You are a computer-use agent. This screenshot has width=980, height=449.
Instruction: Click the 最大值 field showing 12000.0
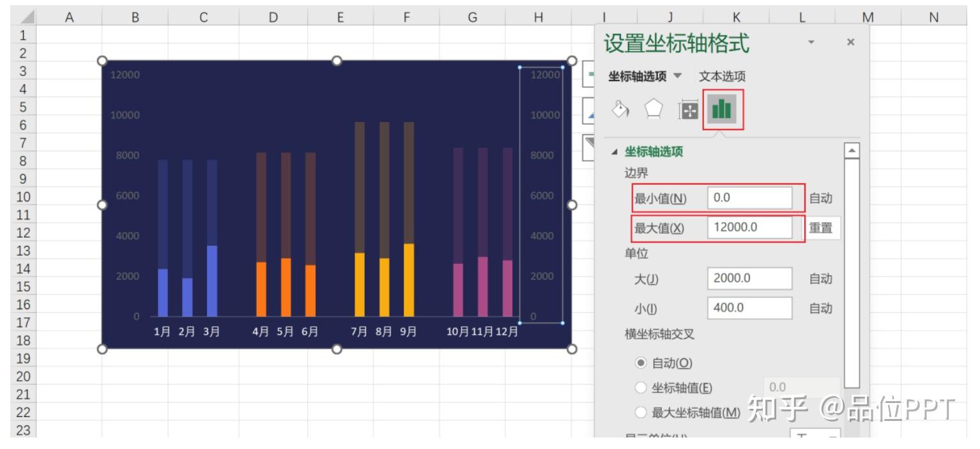click(x=751, y=228)
